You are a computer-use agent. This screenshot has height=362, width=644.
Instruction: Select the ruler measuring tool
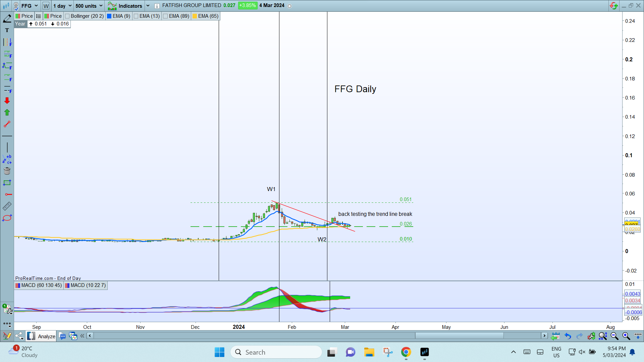tap(7, 206)
